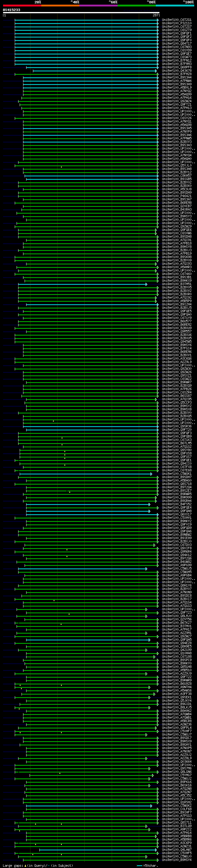Click the UniRef100_Q94K12 label
The height and width of the screenshot is (868, 197).
coord(177,555)
